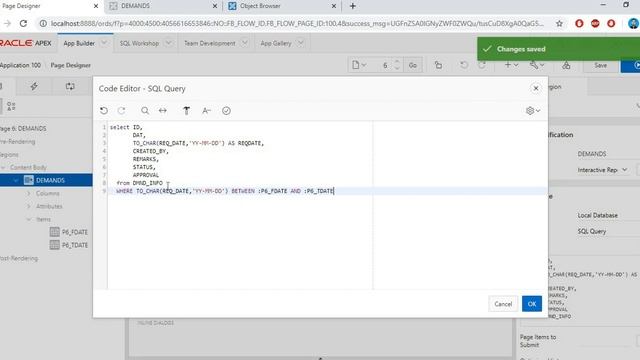Open SQL Workshop tab
The height and width of the screenshot is (360, 640).
139,43
